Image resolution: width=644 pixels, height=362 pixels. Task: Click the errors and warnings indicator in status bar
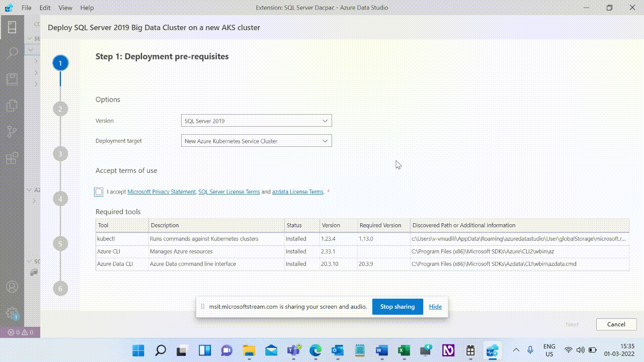(20, 332)
